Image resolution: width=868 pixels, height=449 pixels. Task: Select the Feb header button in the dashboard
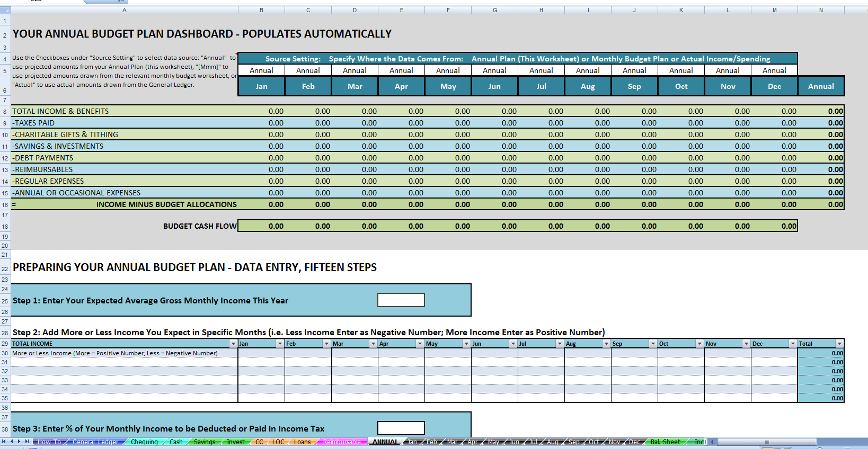click(308, 86)
